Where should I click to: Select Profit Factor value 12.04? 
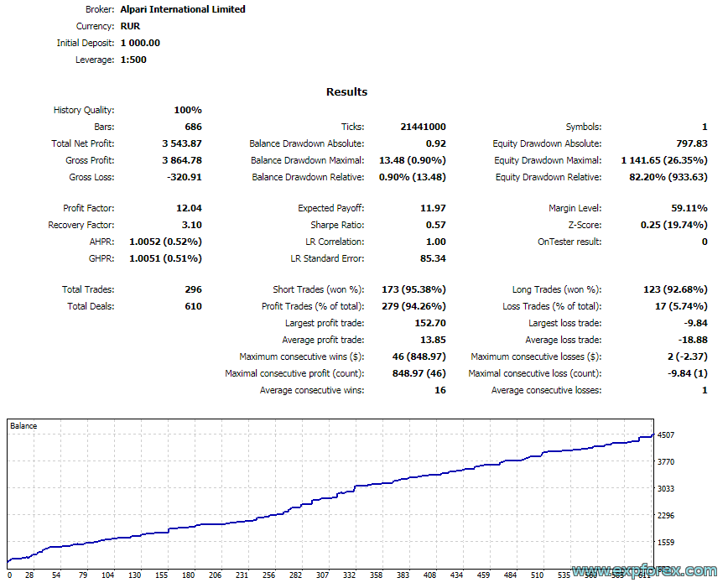pos(189,208)
